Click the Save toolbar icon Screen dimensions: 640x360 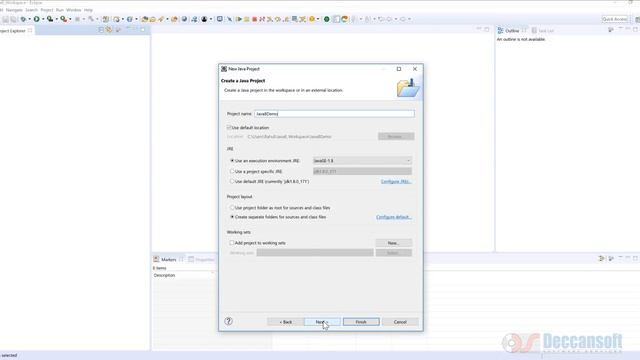[x=5, y=19]
